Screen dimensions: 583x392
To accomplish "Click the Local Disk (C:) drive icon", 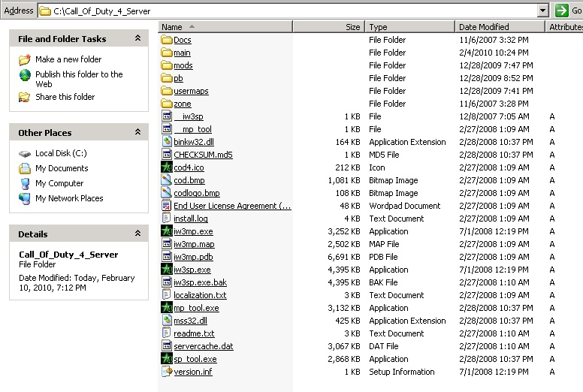I will (25, 153).
